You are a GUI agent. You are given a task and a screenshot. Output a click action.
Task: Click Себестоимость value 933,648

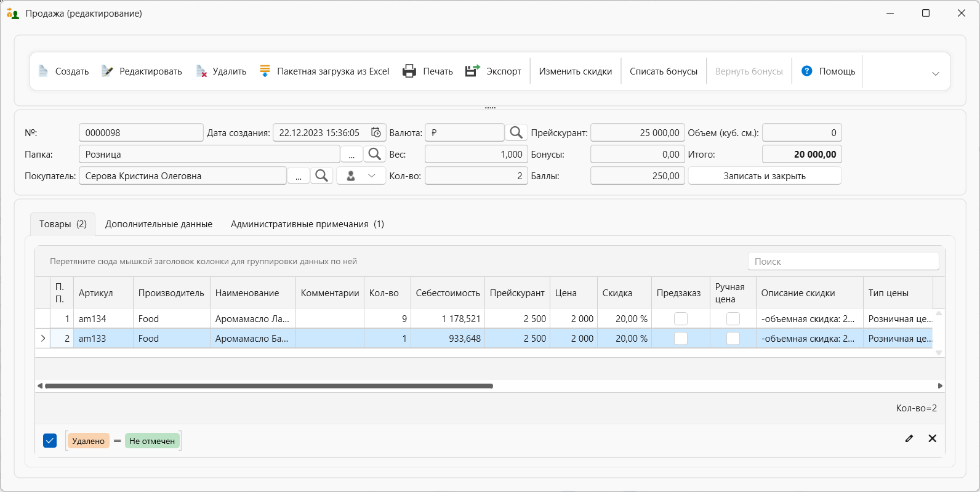[x=448, y=339]
